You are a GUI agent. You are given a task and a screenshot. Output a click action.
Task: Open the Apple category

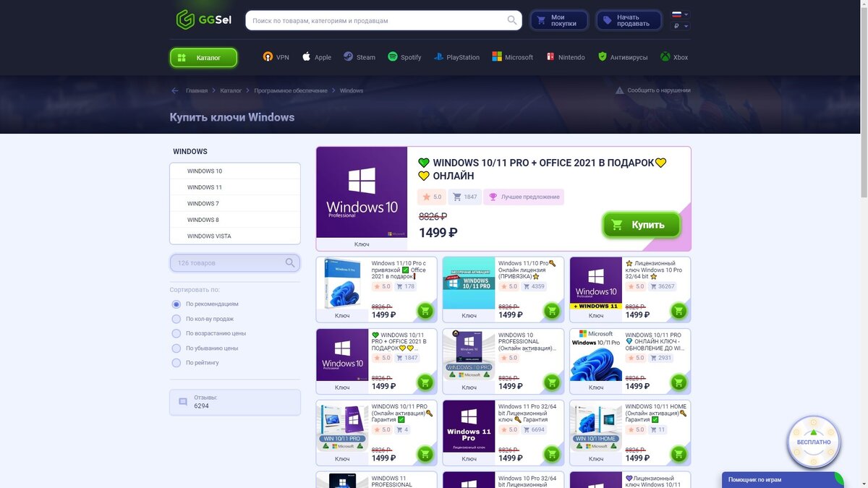tap(316, 57)
